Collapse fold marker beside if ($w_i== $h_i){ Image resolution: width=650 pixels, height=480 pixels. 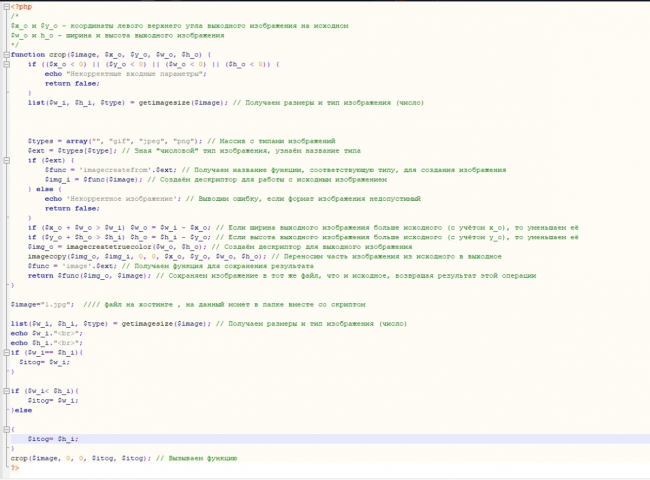pyautogui.click(x=6, y=353)
